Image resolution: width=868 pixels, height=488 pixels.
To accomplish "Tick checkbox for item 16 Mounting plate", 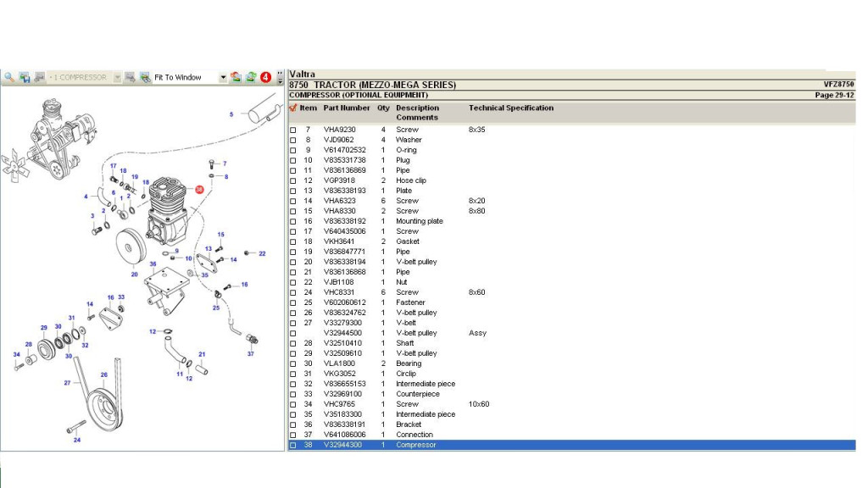I will (292, 221).
